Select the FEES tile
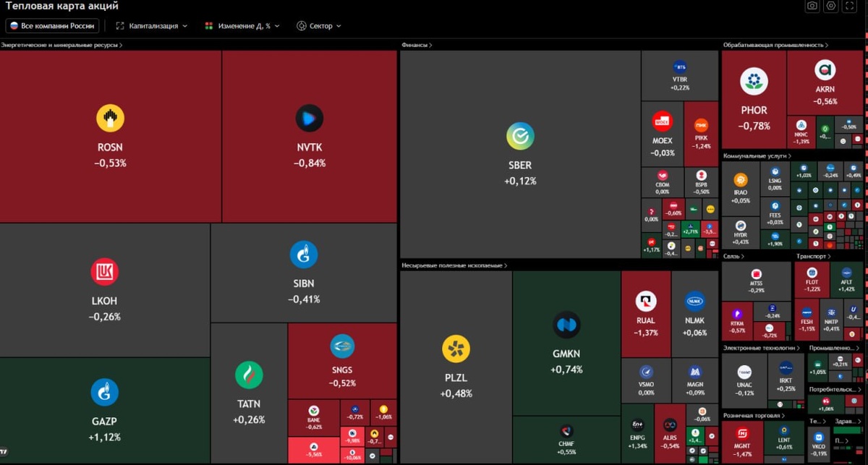This screenshot has height=465, width=868. [775, 213]
